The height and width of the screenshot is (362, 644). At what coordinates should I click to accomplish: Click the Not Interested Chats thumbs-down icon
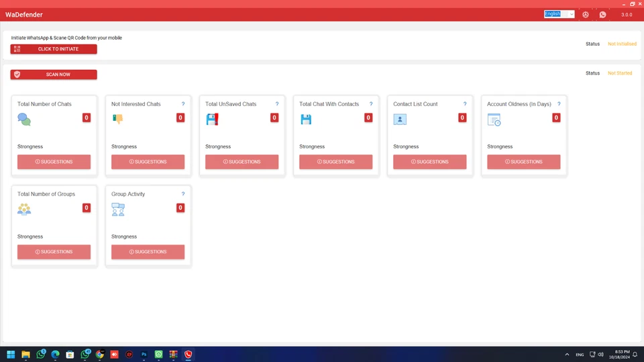pyautogui.click(x=118, y=120)
